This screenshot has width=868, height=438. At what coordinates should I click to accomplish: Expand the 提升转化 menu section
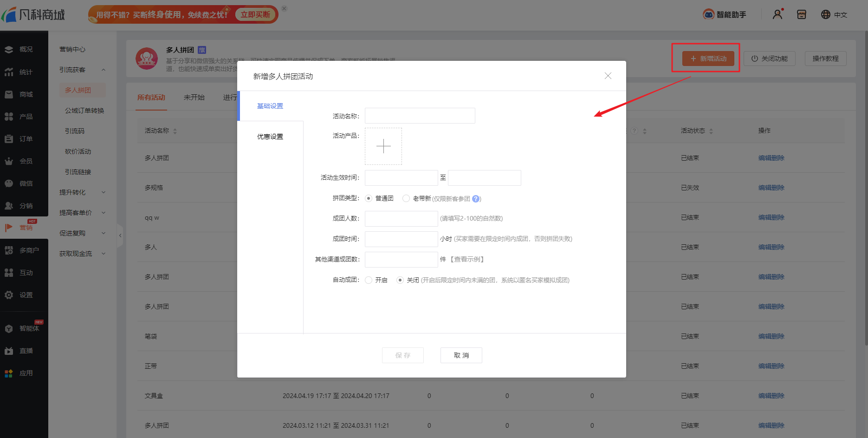click(104, 192)
